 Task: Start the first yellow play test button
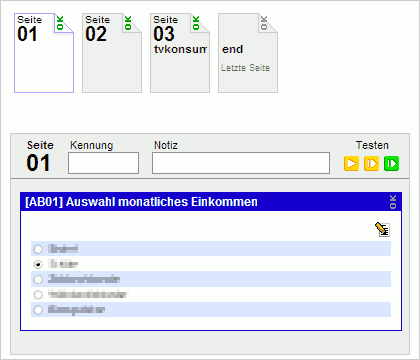tap(351, 164)
